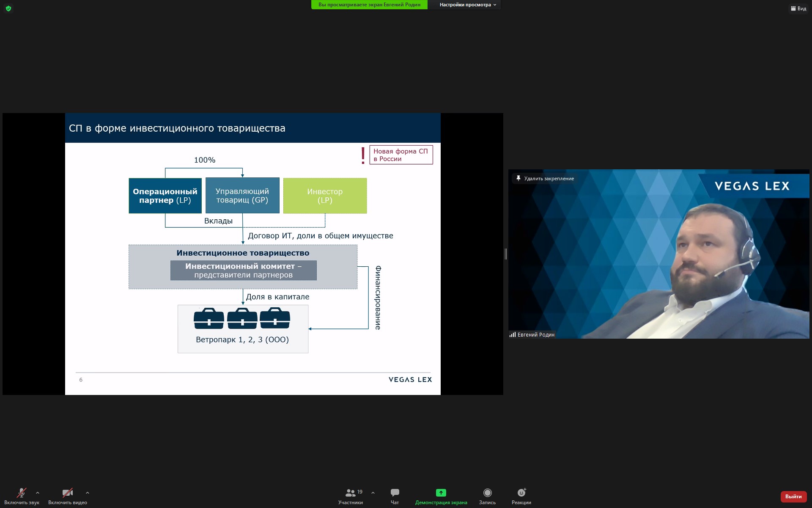Click the green encryption shield icon

pos(8,8)
